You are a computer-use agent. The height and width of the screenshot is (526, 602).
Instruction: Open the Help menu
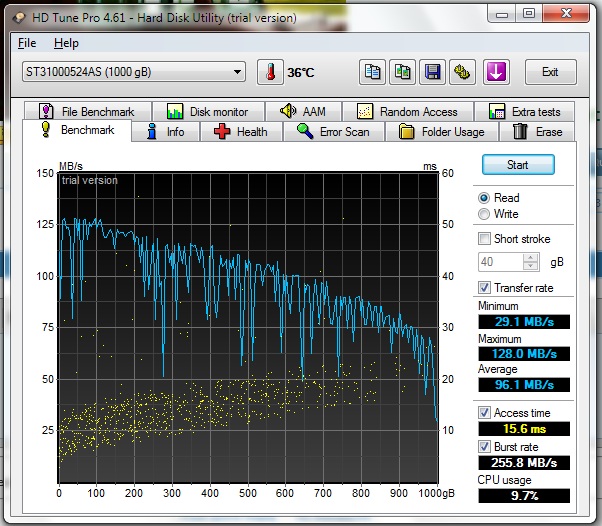coord(66,43)
